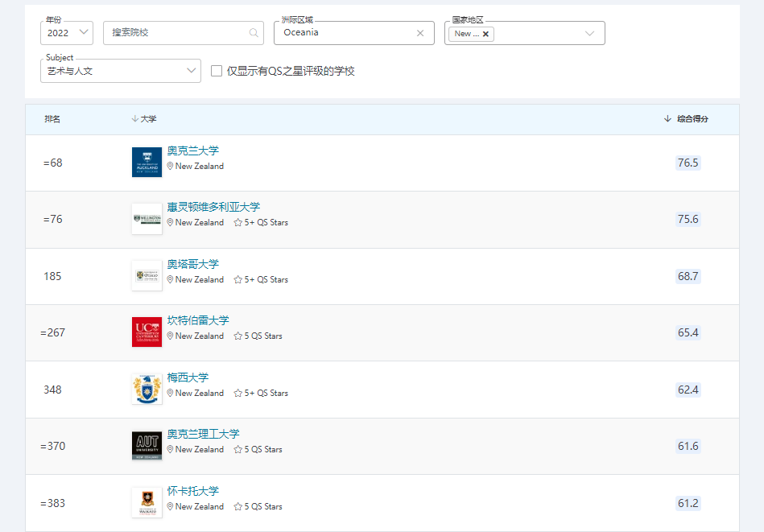764x532 pixels.
Task: Click the 75.6 score value
Action: click(x=688, y=219)
